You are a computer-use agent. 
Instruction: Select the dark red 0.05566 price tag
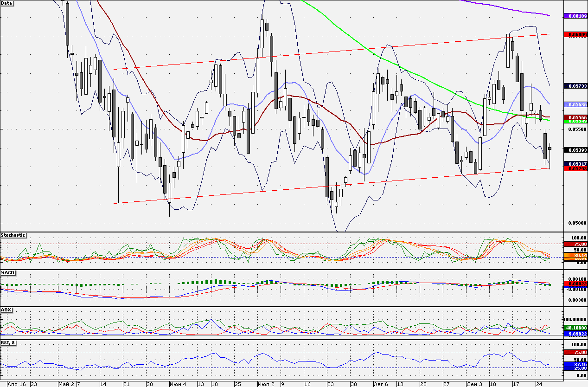pyautogui.click(x=575, y=117)
